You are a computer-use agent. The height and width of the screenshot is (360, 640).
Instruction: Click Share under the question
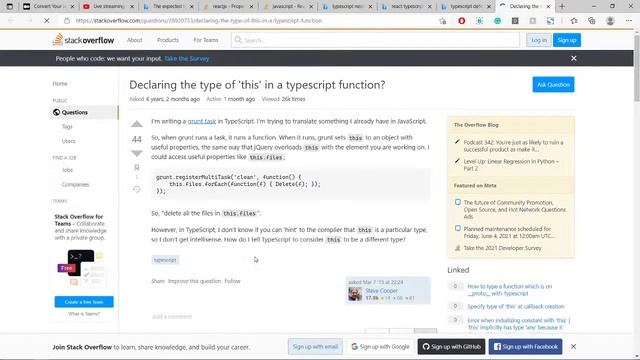click(158, 281)
